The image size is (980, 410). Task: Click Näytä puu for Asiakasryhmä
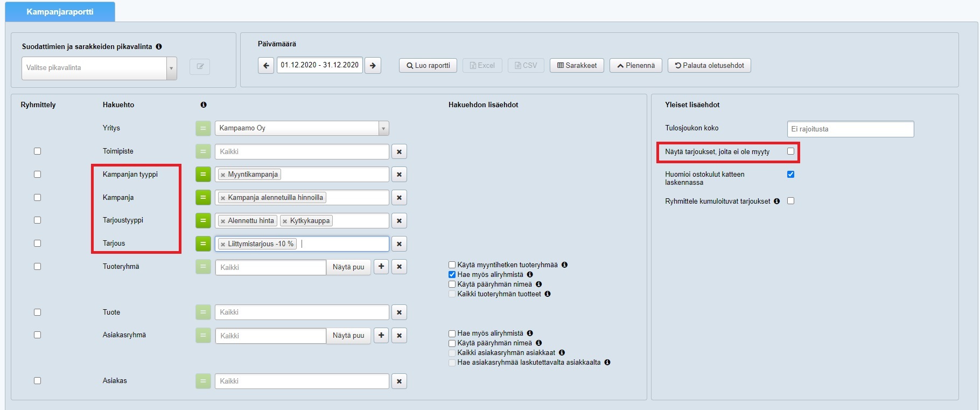click(348, 336)
